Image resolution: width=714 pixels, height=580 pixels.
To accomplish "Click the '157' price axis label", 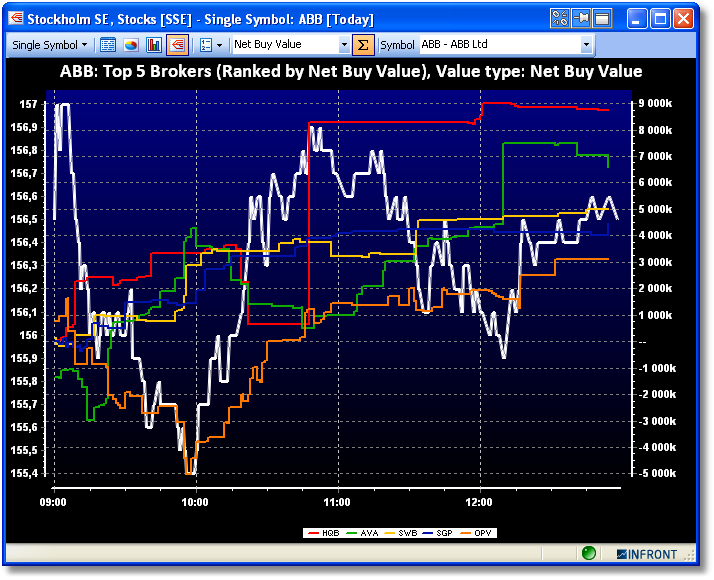I will click(x=28, y=104).
